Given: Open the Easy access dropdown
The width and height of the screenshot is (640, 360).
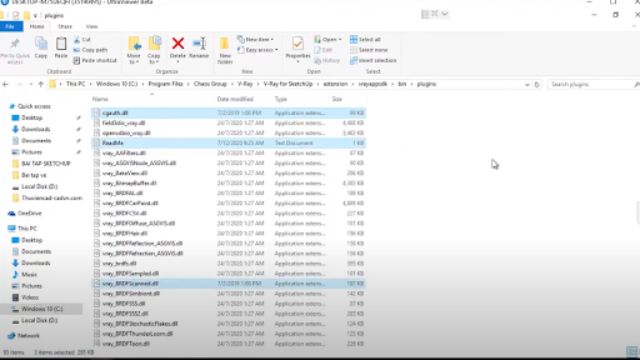Looking at the screenshot, I should (x=258, y=50).
